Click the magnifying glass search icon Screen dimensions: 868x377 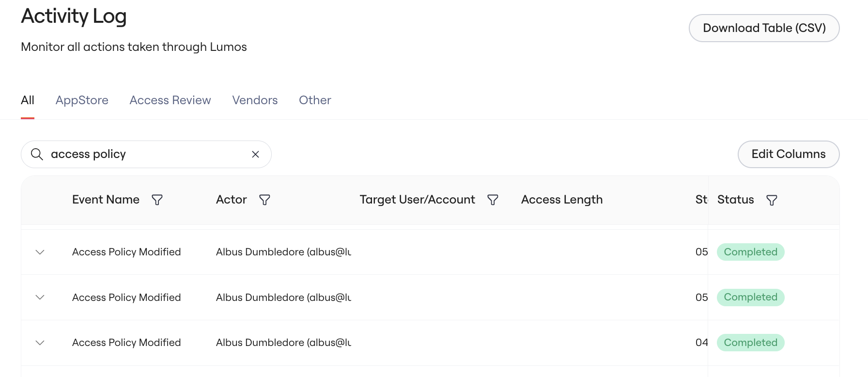(x=37, y=154)
